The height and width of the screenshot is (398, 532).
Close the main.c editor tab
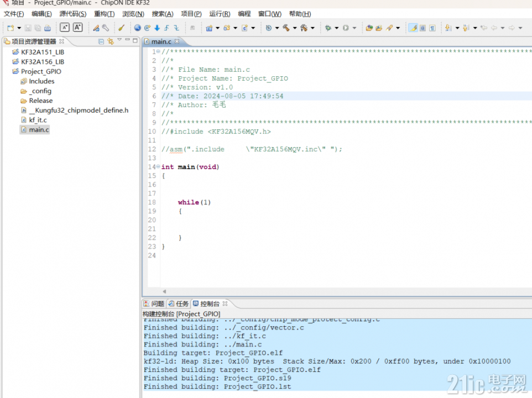177,41
